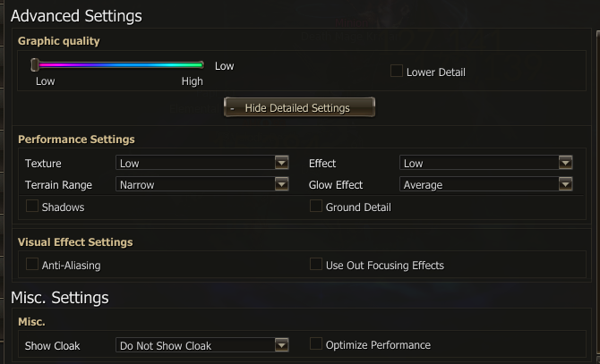600x364 pixels.
Task: Click the Graphic quality slider handle
Action: (34, 64)
